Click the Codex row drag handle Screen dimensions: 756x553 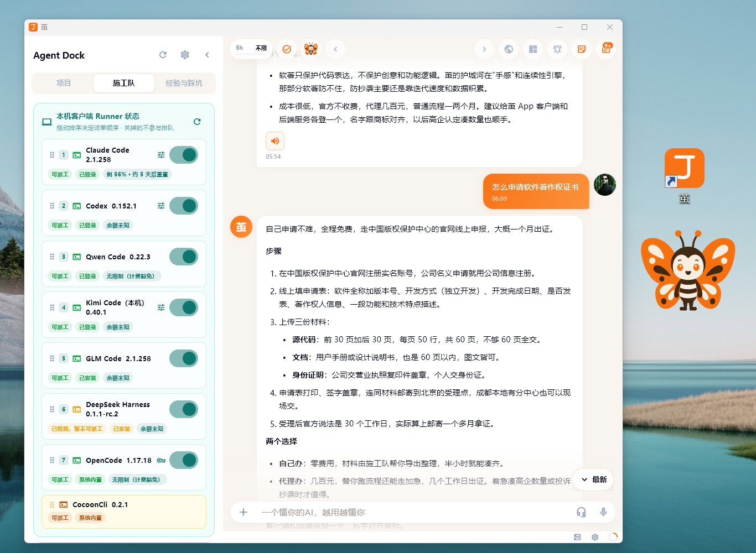coord(52,206)
